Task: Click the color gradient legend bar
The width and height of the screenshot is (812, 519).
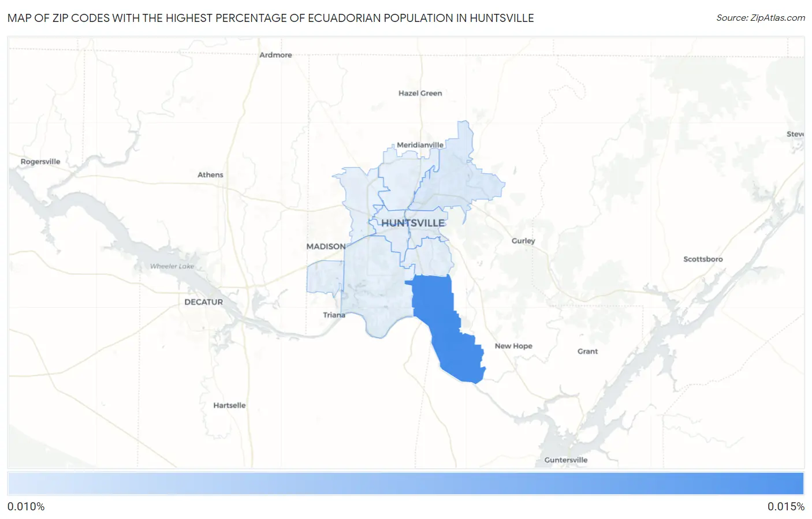Action: pyautogui.click(x=405, y=484)
